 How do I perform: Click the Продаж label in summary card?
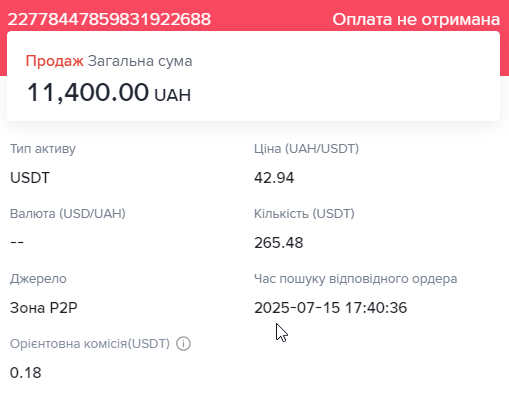click(55, 61)
